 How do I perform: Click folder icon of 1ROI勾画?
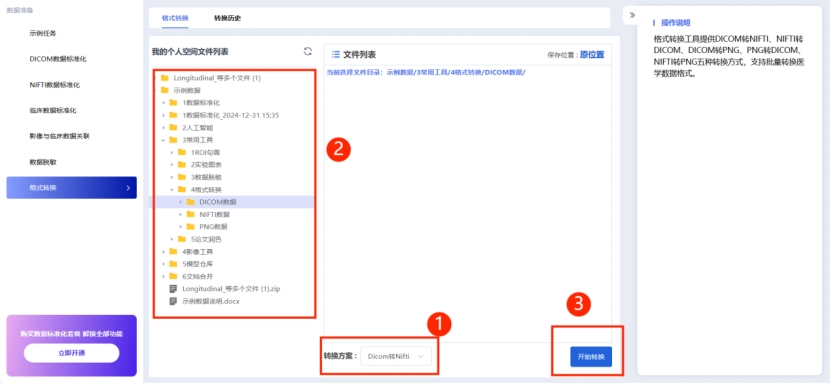(x=182, y=153)
